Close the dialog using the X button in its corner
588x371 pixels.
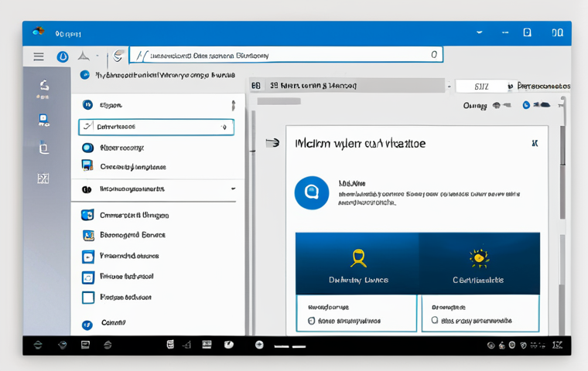point(535,144)
